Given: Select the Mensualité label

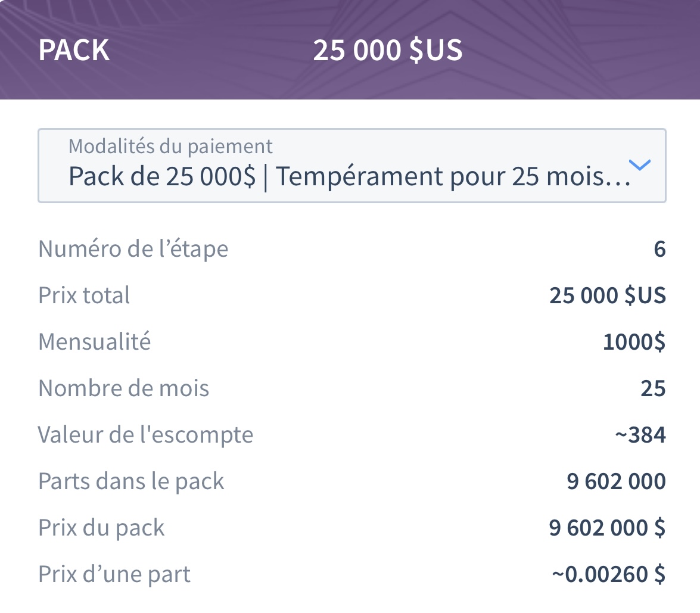Looking at the screenshot, I should coord(95,341).
